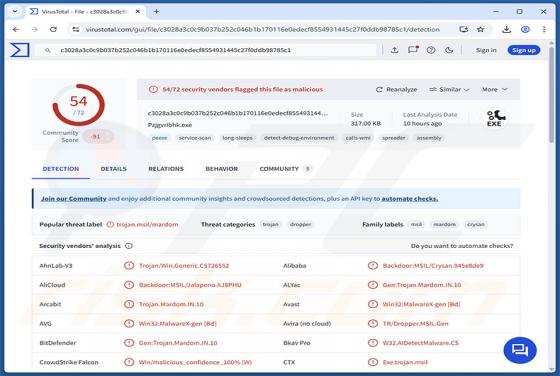Open the browser three-dot menu
Screen dimensions: 560x376
(x=544, y=30)
